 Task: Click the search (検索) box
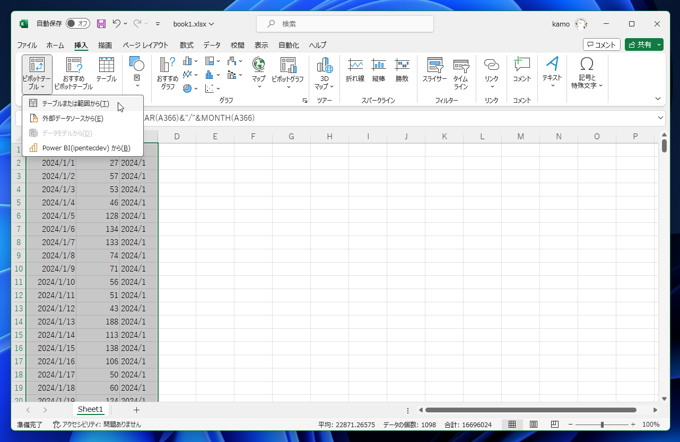345,24
